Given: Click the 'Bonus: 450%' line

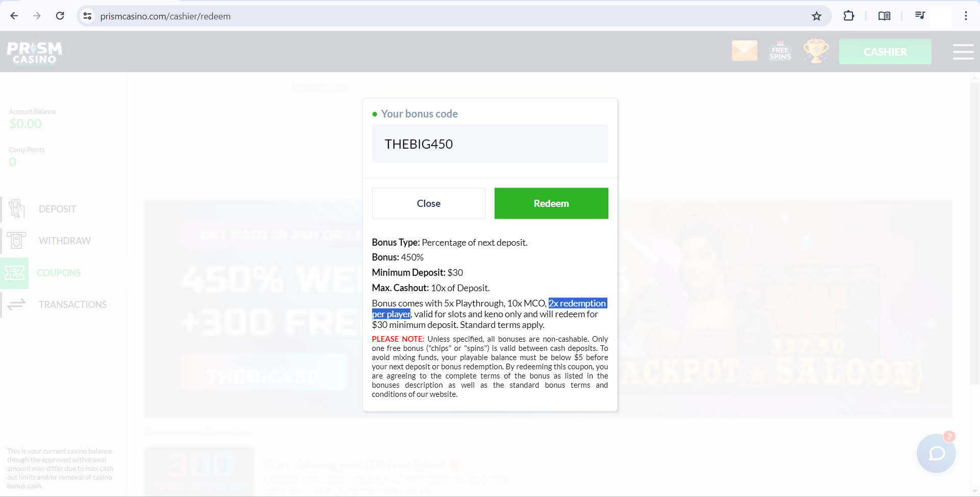Looking at the screenshot, I should point(398,257).
